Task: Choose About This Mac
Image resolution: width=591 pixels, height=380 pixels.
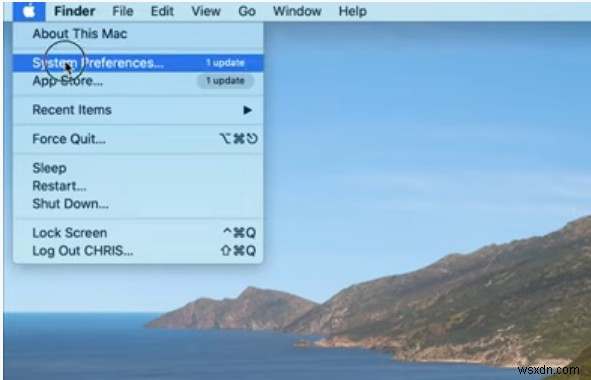Action: tap(138, 34)
